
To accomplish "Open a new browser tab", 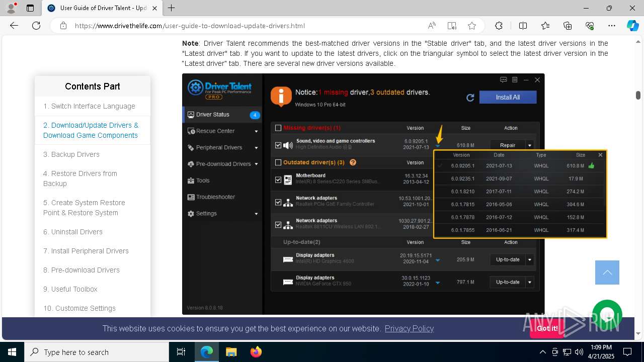I will point(172,8).
